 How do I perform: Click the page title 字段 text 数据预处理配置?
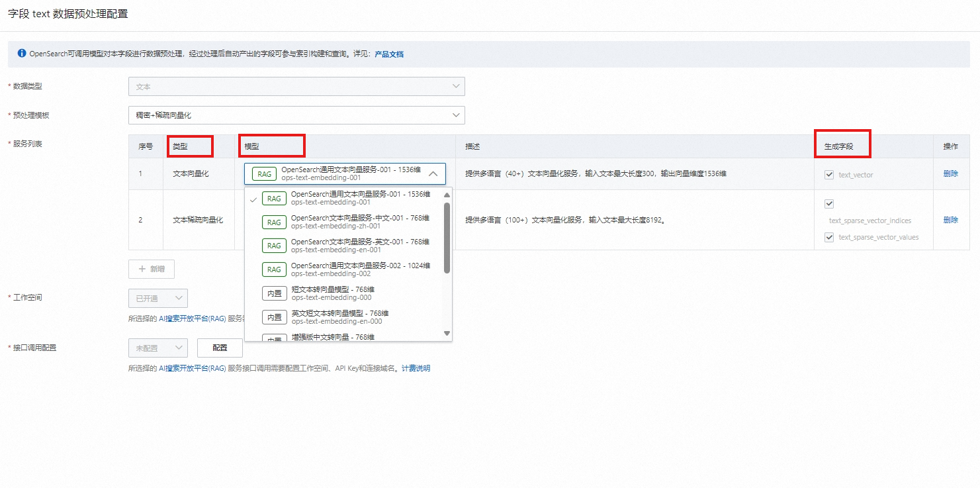(68, 14)
